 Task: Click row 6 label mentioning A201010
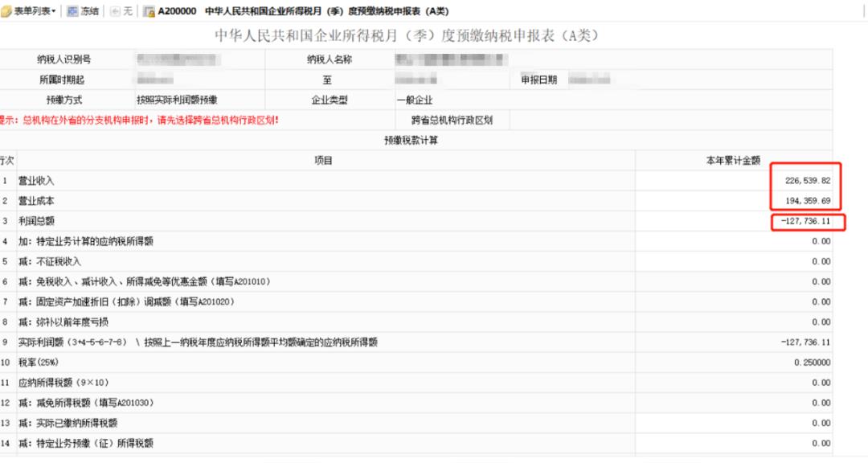[143, 281]
